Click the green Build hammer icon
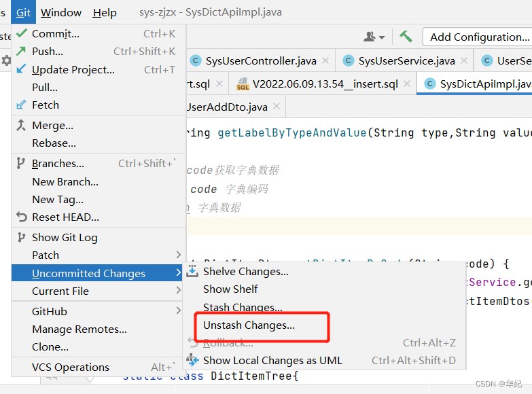 tap(406, 37)
